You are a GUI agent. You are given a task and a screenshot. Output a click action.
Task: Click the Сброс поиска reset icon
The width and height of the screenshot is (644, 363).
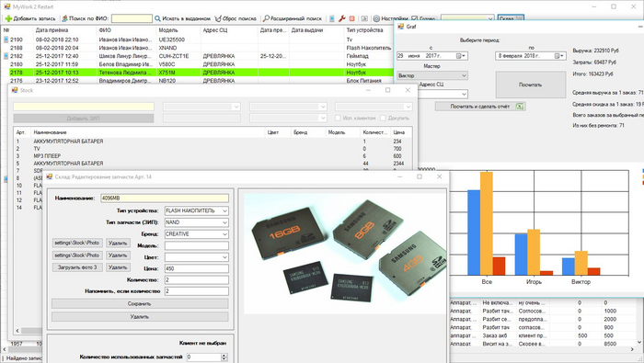coord(218,18)
